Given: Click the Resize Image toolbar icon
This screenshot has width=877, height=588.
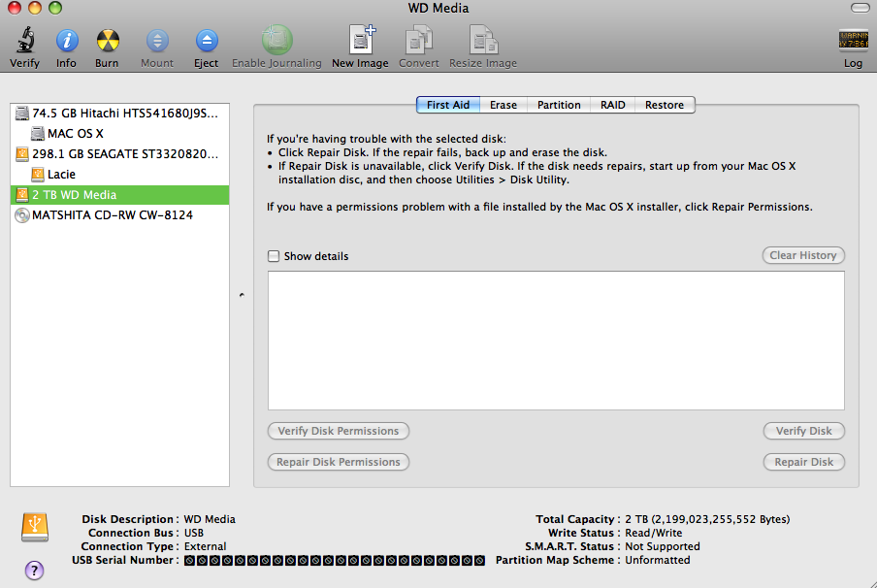Looking at the screenshot, I should (x=483, y=41).
